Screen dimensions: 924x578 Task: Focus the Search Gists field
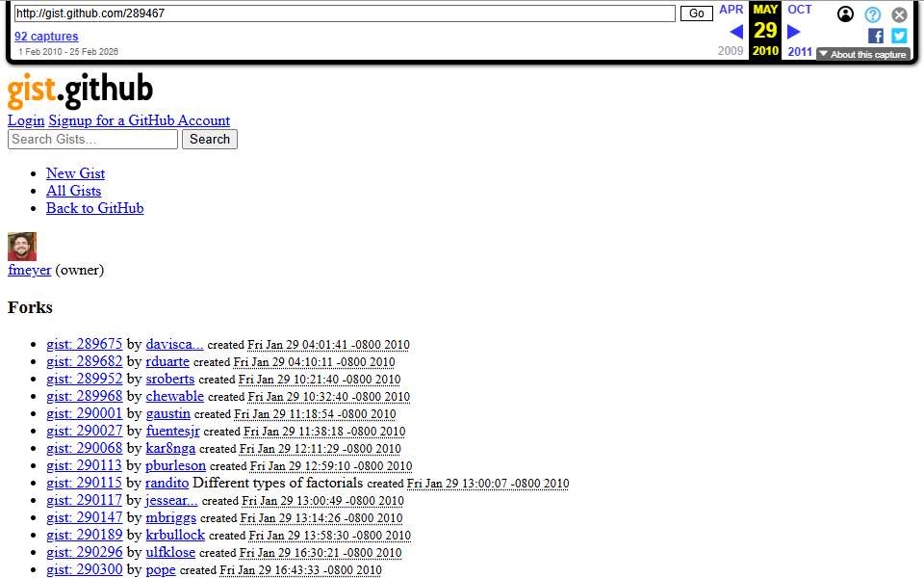[92, 139]
